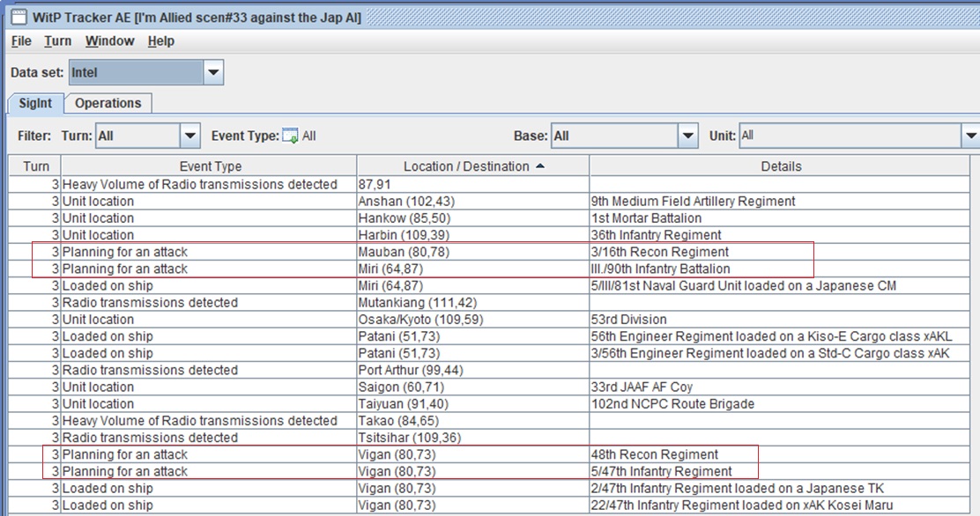
Task: Open the Turn filter dropdown arrow
Action: pyautogui.click(x=190, y=136)
